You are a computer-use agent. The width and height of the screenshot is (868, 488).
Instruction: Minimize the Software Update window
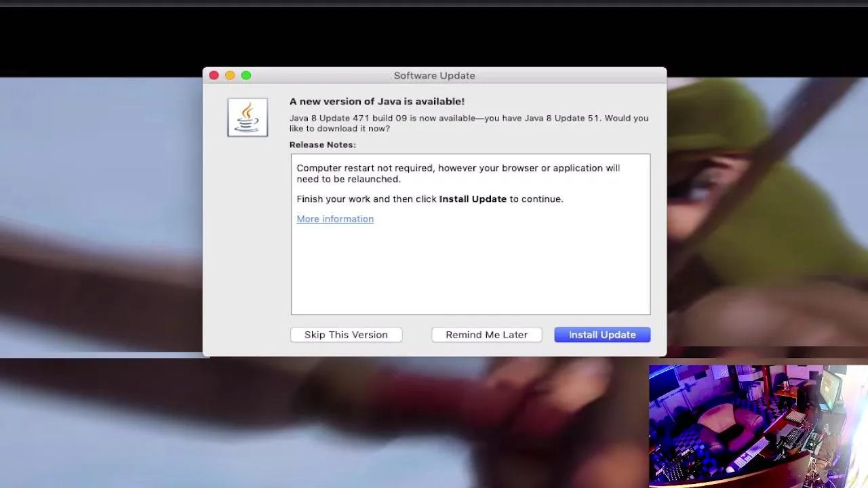pyautogui.click(x=230, y=75)
